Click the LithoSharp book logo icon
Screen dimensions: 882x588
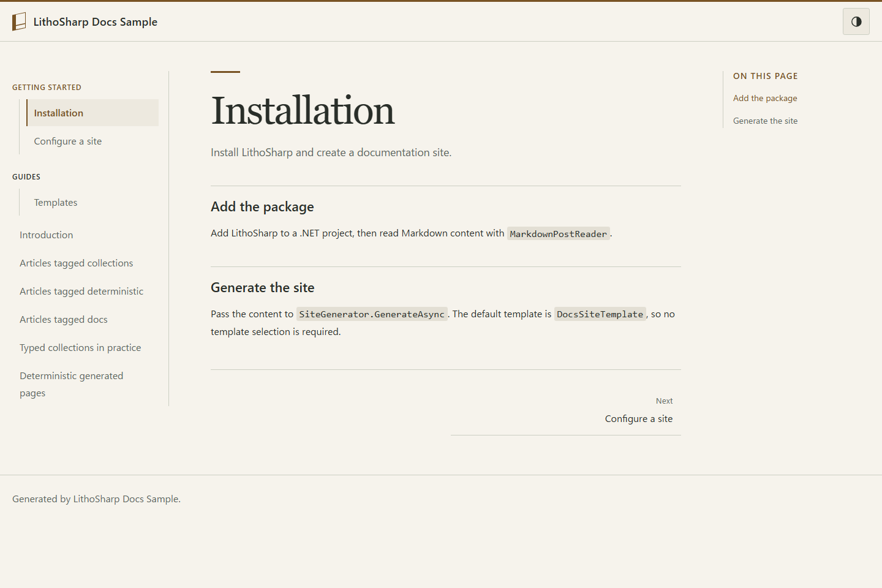click(x=19, y=22)
